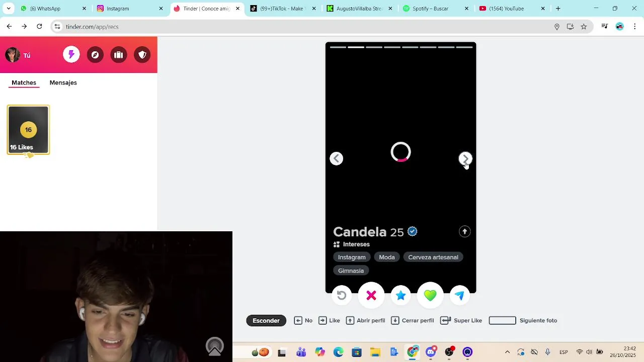
Task: Switch to the Spotify browser tab
Action: pyautogui.click(x=435, y=9)
